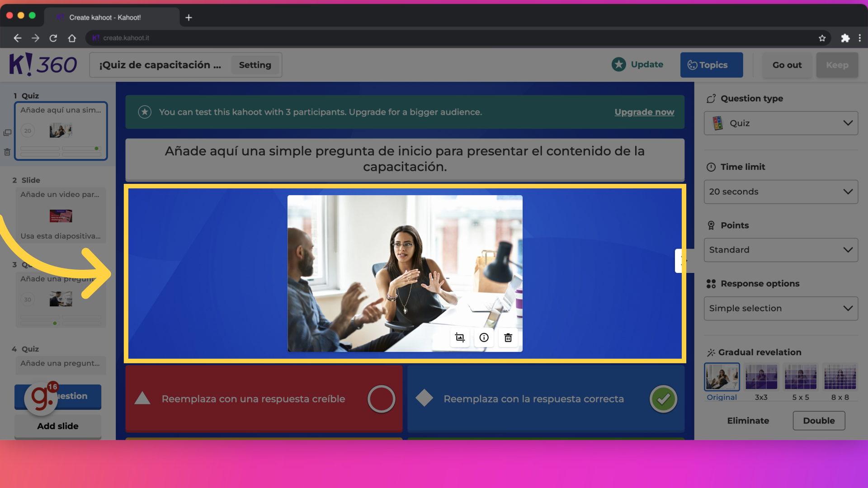868x488 pixels.
Task: Click the Double response option button
Action: [x=819, y=421]
